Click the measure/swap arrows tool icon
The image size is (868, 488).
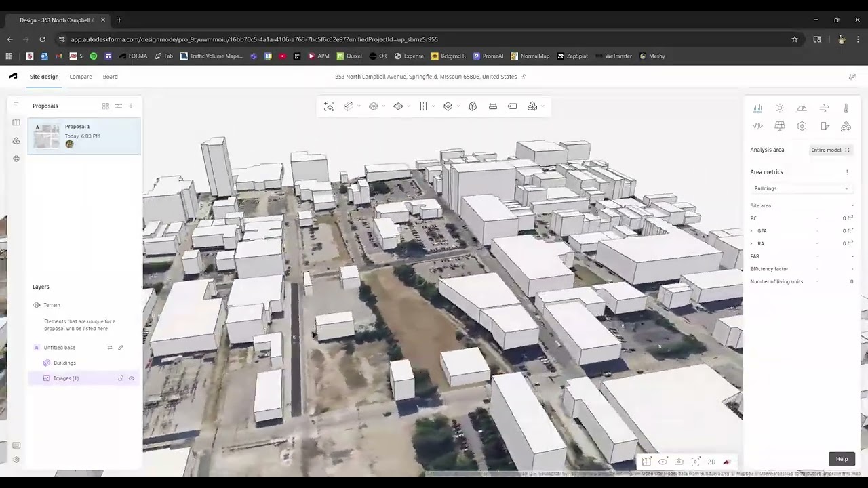493,106
